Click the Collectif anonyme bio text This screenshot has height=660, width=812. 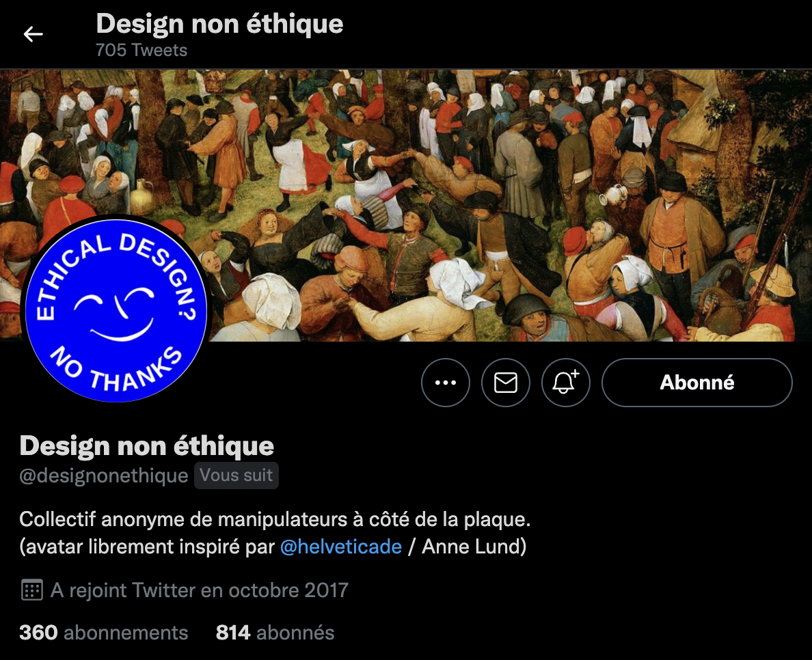click(x=275, y=519)
